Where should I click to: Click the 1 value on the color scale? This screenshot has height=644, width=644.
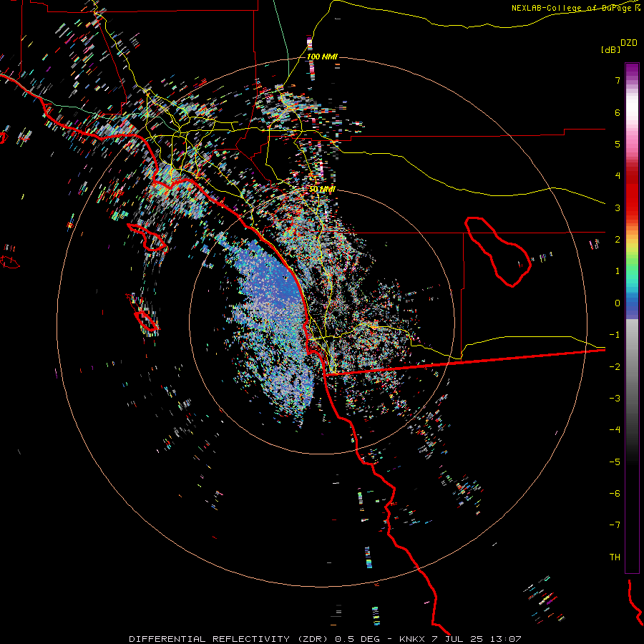click(618, 271)
